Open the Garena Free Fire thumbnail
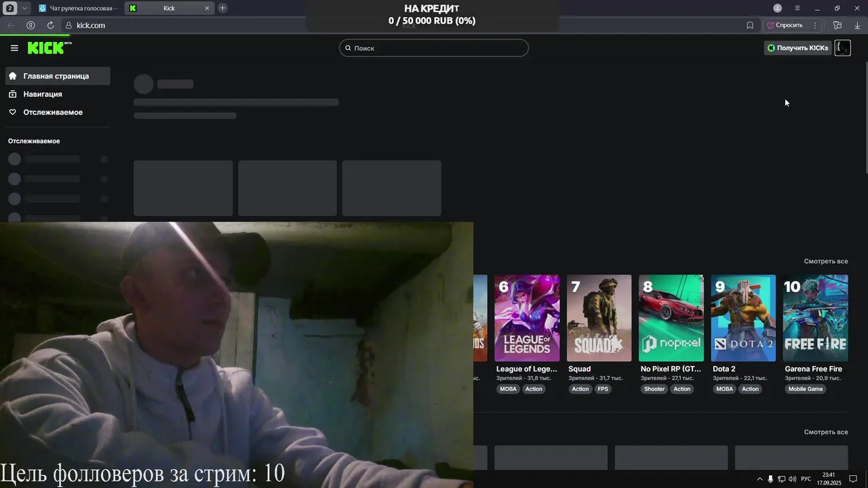Screen dimensions: 868x488 click(816, 318)
